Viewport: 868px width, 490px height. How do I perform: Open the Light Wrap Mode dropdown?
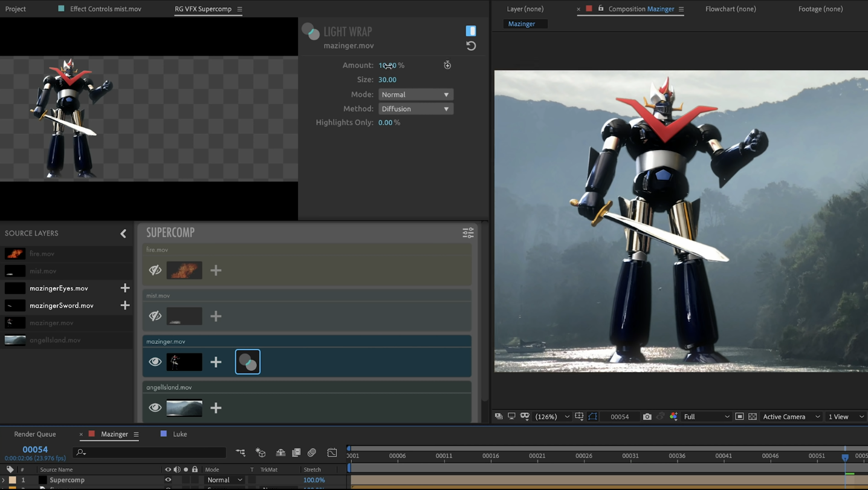point(416,94)
